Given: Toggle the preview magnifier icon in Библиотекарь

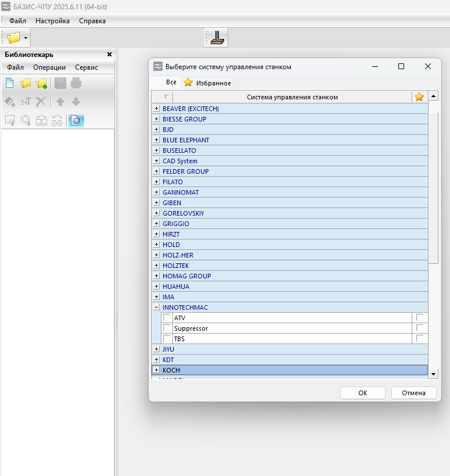Looking at the screenshot, I should 76,121.
